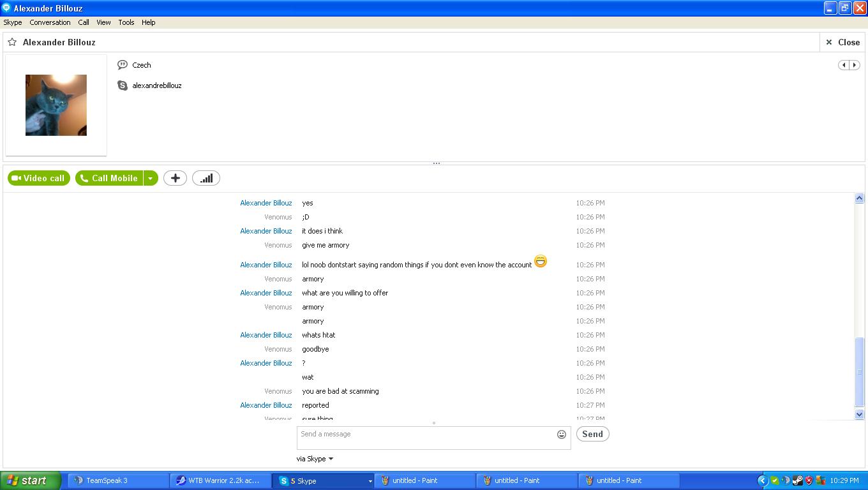Viewport: 868px width, 490px height.
Task: Check call quality signal bars
Action: coord(206,178)
